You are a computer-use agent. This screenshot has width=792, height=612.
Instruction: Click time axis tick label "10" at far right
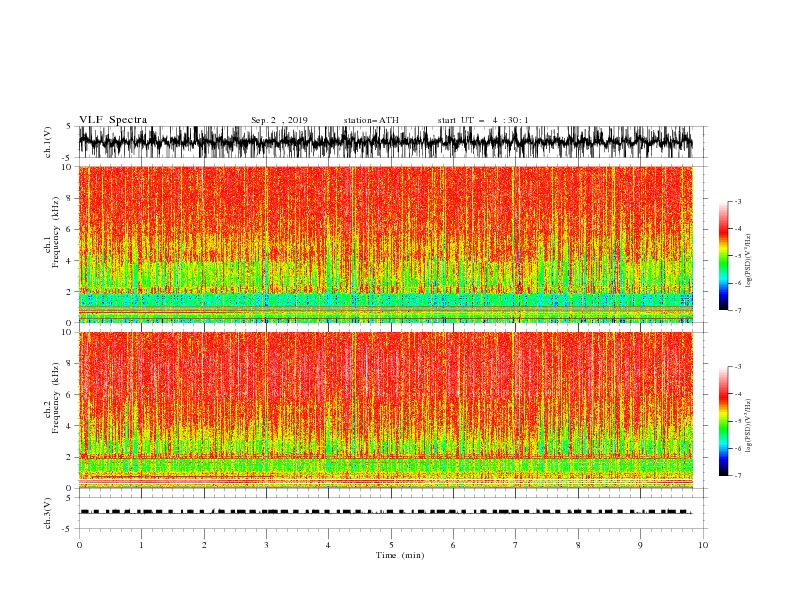pyautogui.click(x=703, y=545)
